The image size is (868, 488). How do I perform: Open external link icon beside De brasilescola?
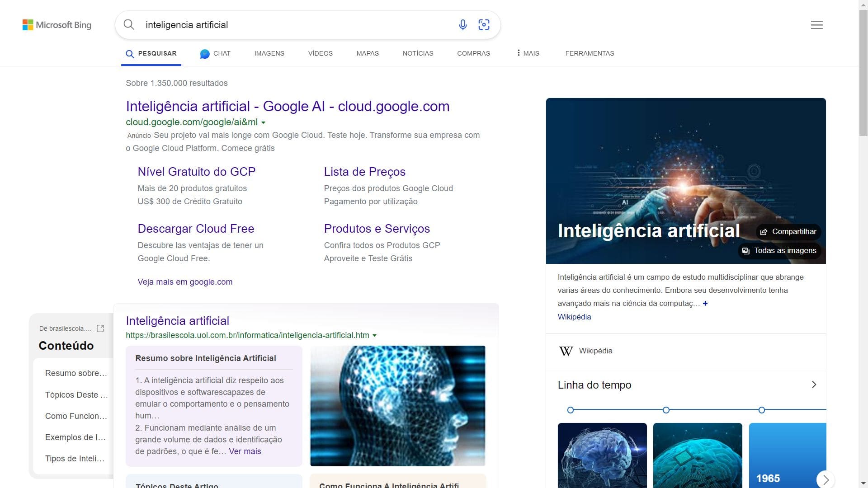[100, 328]
